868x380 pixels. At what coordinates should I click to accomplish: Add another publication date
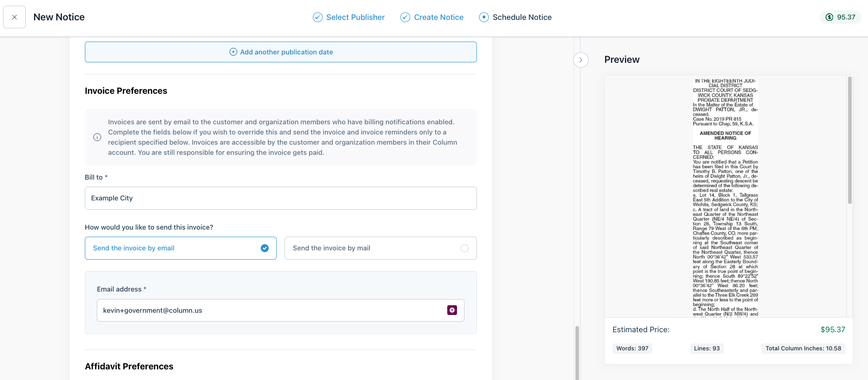pyautogui.click(x=281, y=52)
